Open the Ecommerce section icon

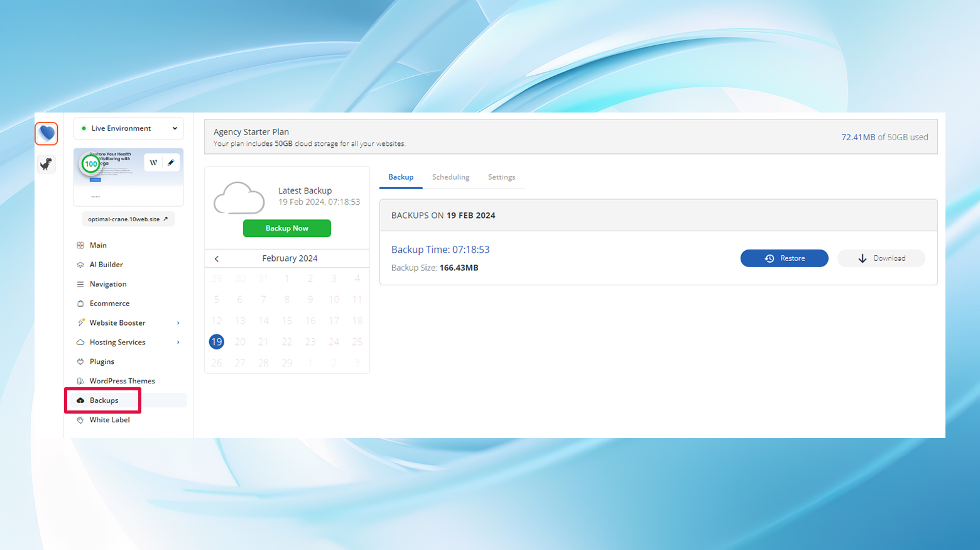81,303
